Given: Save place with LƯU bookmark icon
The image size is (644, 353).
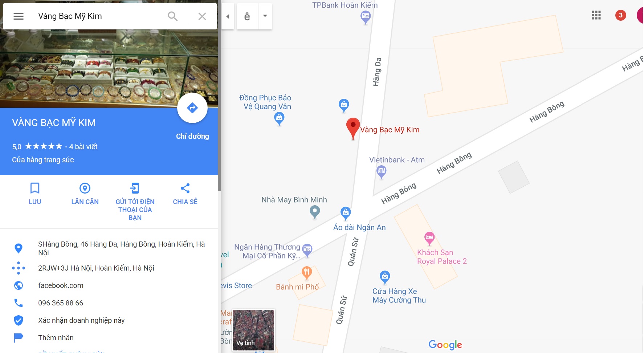Looking at the screenshot, I should (x=35, y=188).
